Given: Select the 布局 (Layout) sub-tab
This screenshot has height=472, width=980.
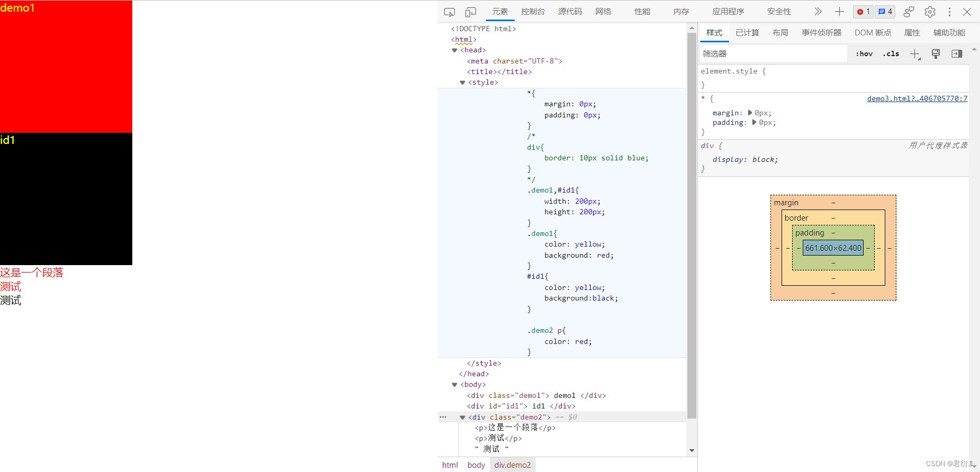Looking at the screenshot, I should (x=780, y=33).
